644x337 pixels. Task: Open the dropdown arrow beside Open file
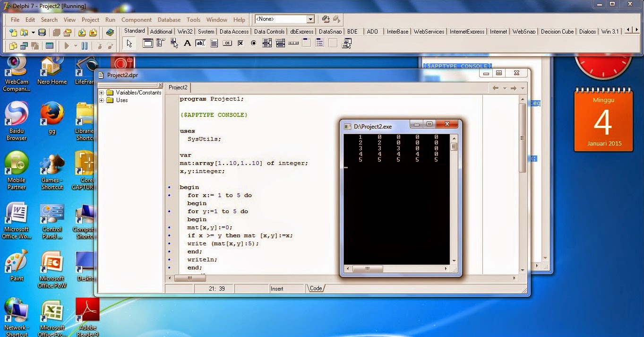point(33,33)
